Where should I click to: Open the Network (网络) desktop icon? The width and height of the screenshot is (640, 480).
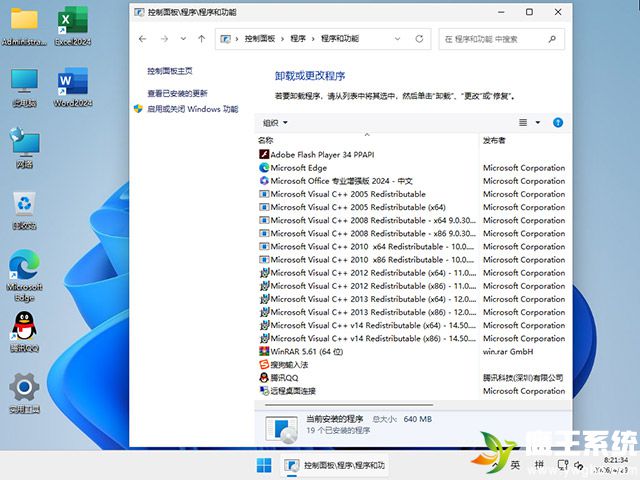click(24, 148)
